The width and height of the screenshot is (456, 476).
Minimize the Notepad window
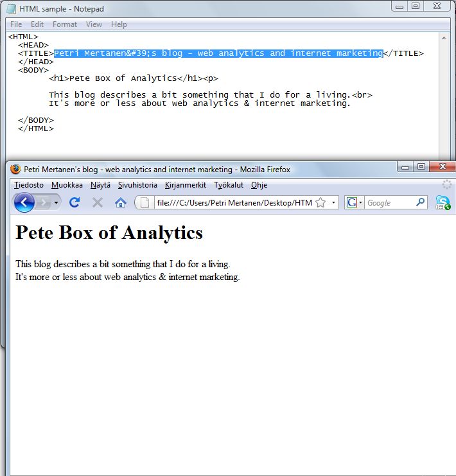(x=399, y=6)
